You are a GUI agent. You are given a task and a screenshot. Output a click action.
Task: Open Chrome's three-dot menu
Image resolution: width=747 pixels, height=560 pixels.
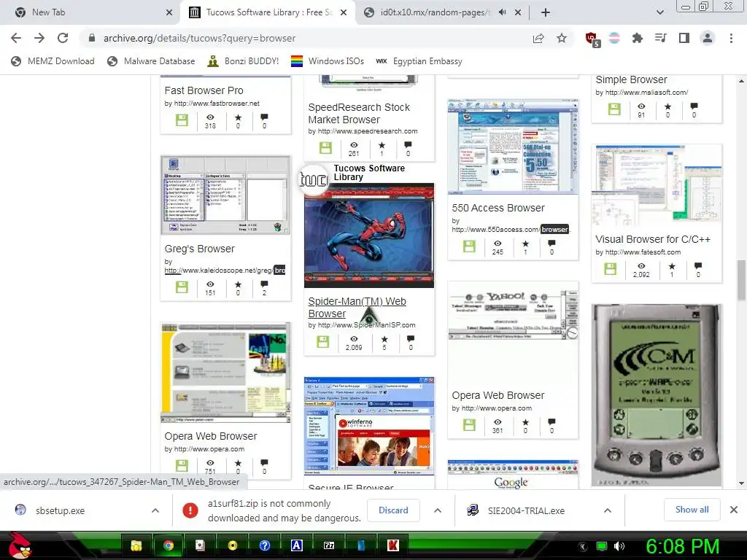731,38
